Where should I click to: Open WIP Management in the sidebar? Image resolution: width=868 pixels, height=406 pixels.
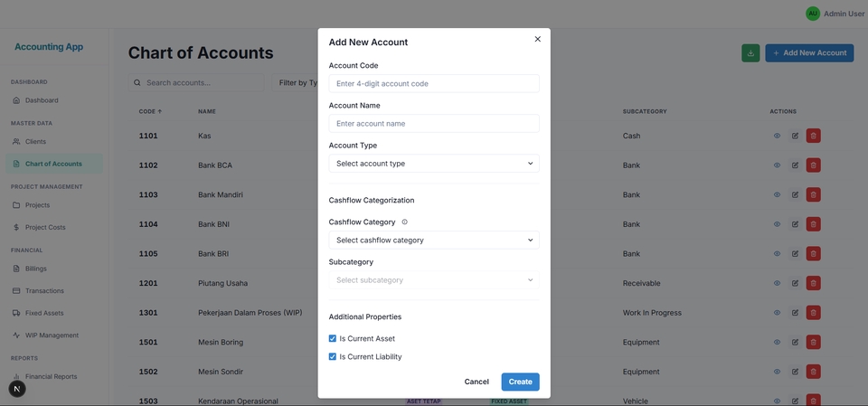[x=54, y=335]
